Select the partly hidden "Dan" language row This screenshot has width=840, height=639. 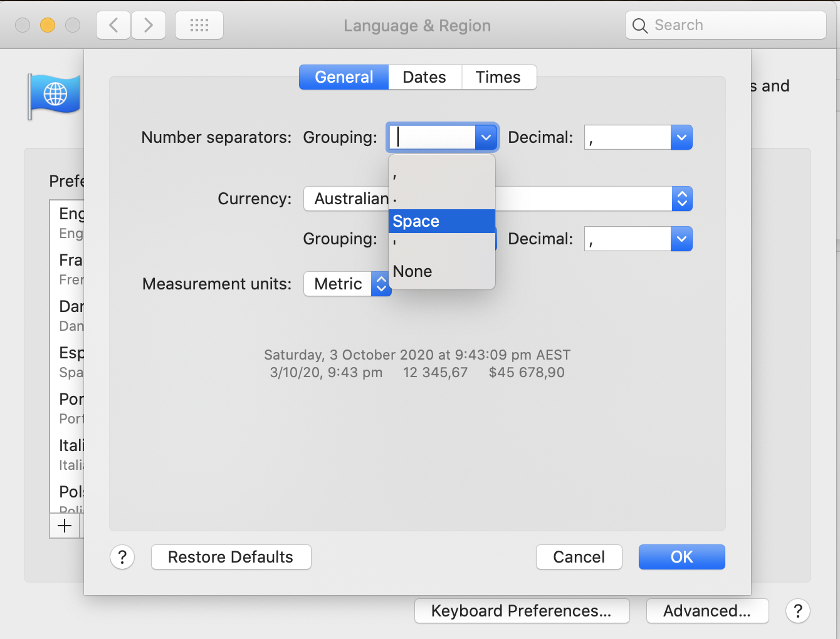(67, 316)
